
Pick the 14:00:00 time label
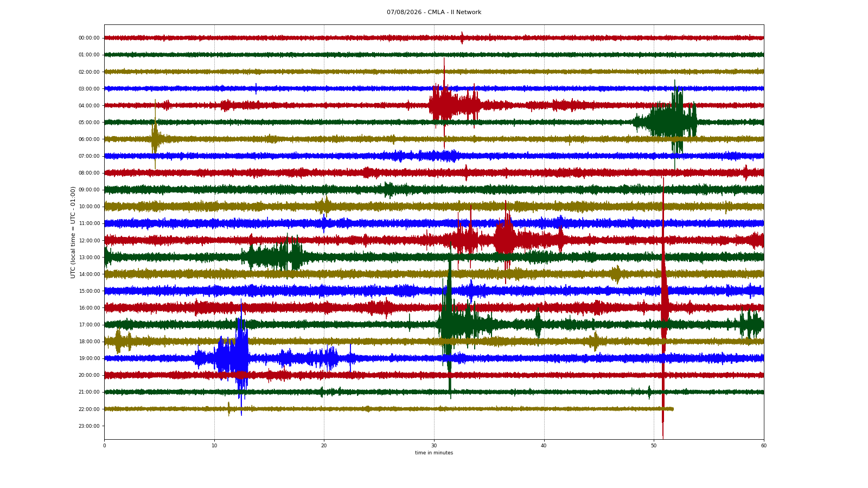click(x=89, y=274)
